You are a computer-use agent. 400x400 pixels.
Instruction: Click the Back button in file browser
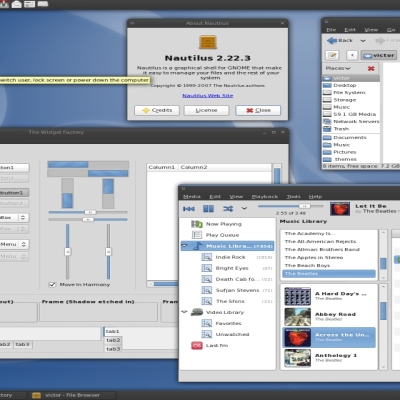pyautogui.click(x=339, y=41)
